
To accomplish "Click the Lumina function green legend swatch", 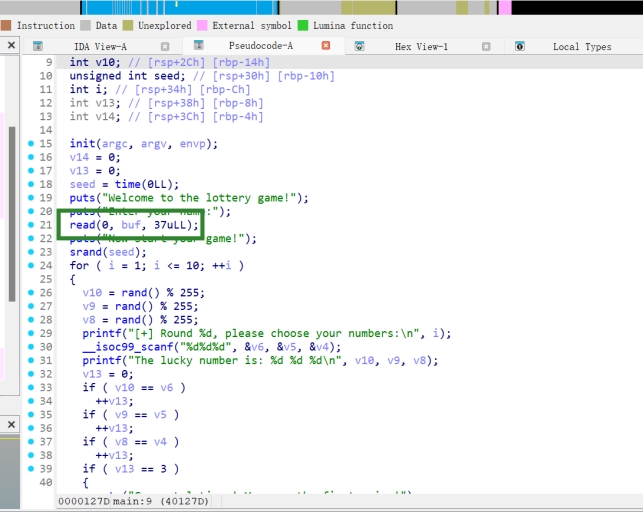I will 302,25.
